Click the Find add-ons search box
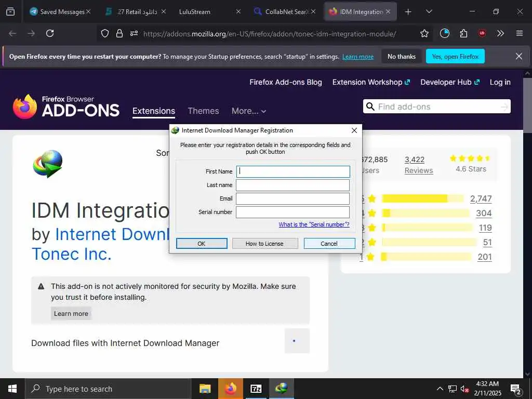532x399 pixels. [x=436, y=107]
